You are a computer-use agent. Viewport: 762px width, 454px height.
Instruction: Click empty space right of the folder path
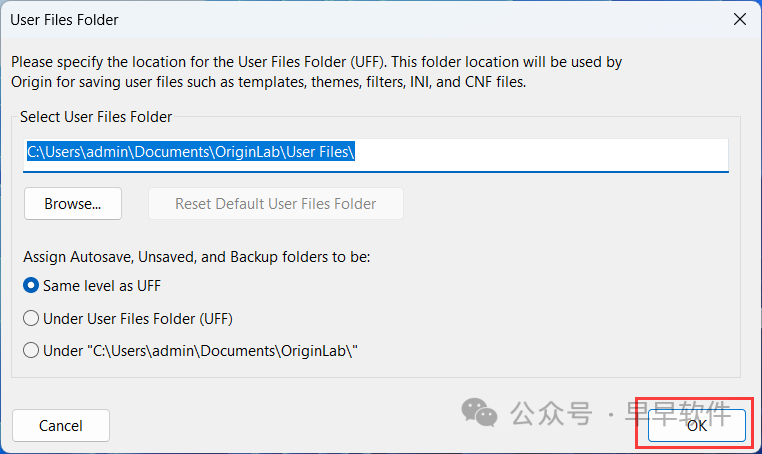tap(550, 153)
